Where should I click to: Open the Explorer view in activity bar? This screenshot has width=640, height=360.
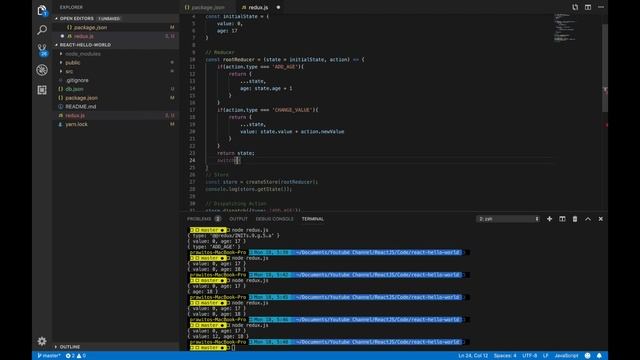click(x=42, y=10)
